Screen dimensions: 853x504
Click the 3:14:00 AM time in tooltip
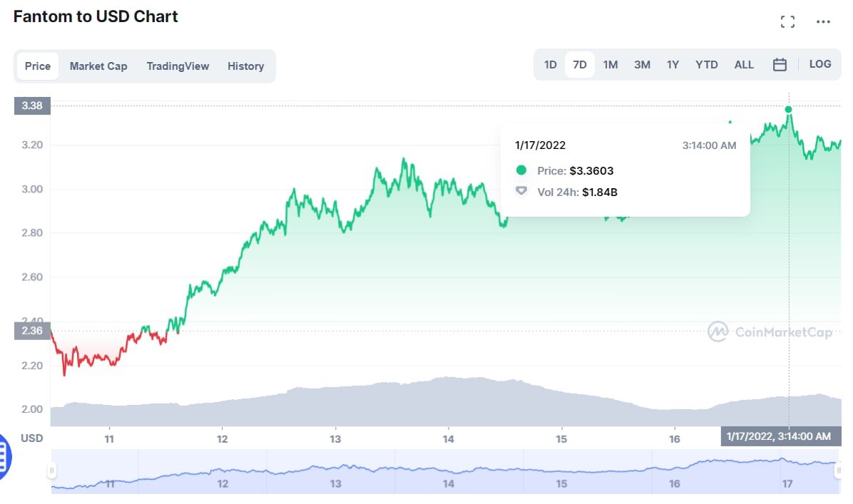[x=710, y=145]
